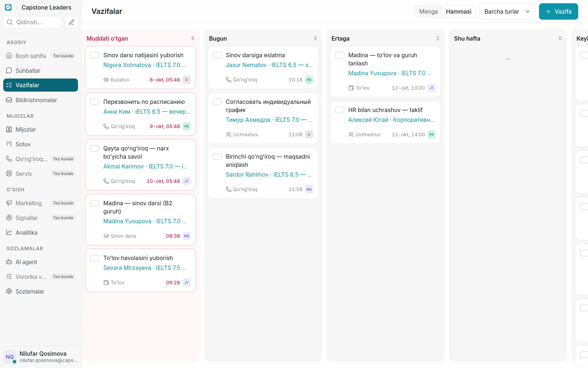This screenshot has width=588, height=368.
Task: Open the Nigora Xolmatova client link
Action: [127, 65]
